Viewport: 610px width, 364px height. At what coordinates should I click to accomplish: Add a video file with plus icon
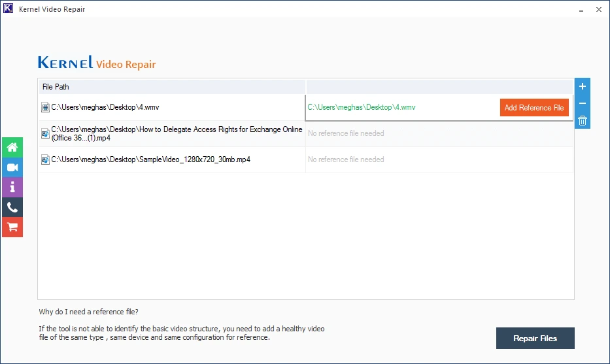tap(583, 86)
